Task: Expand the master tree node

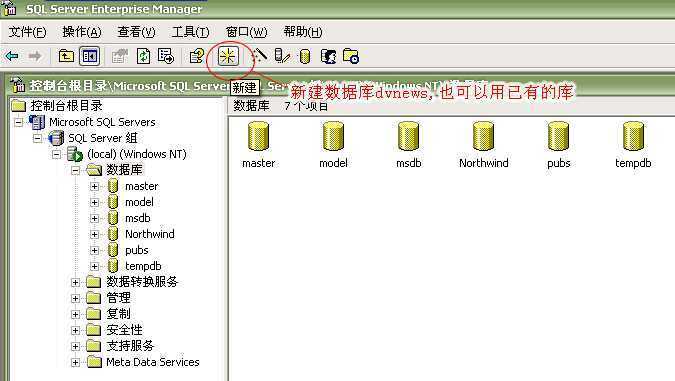Action: click(x=94, y=186)
